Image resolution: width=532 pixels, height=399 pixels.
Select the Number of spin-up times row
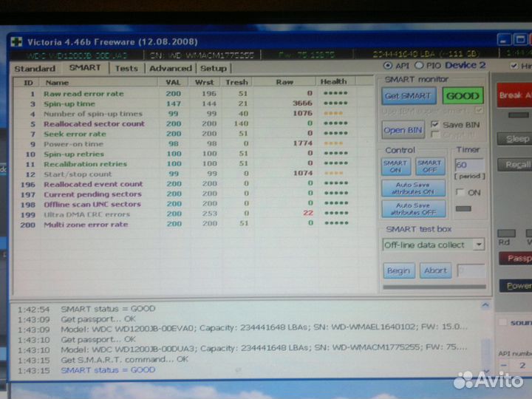coord(194,113)
